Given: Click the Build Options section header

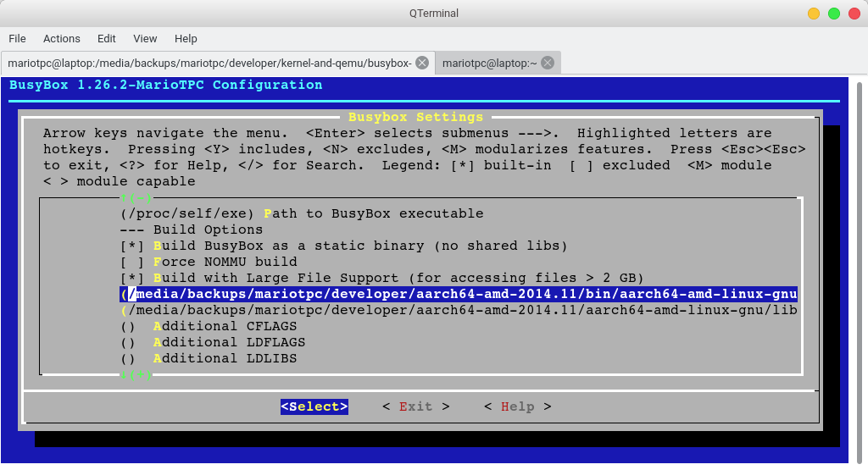Looking at the screenshot, I should click(192, 229).
